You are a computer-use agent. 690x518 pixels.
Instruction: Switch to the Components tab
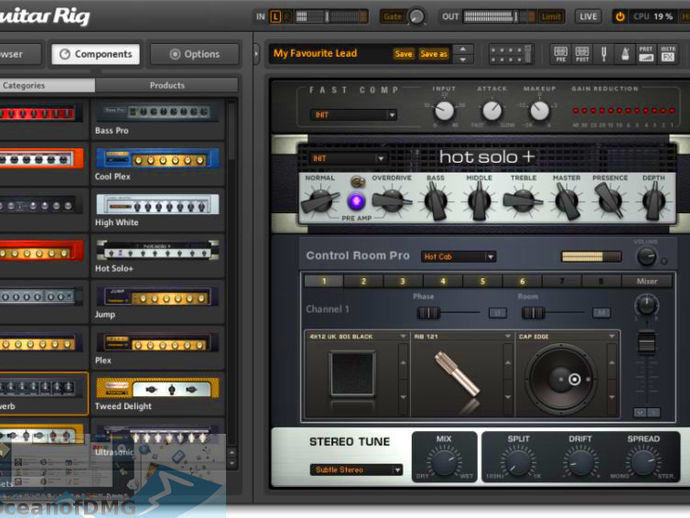click(95, 54)
